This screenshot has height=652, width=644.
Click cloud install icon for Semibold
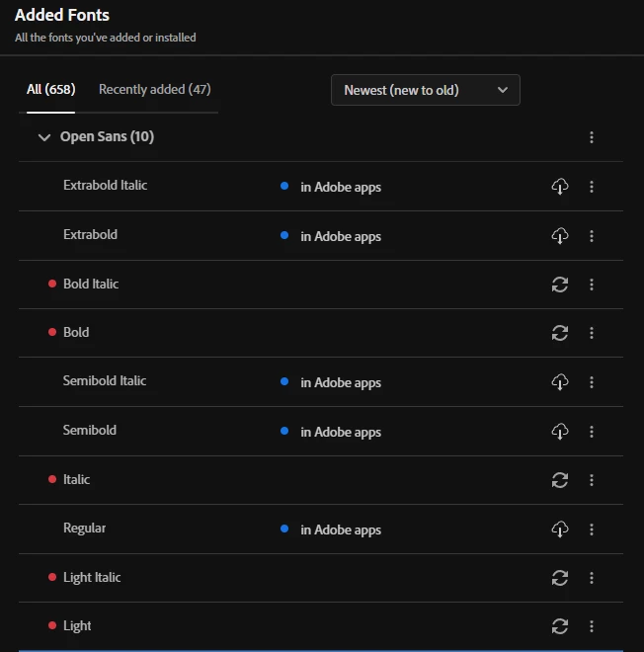(x=560, y=432)
